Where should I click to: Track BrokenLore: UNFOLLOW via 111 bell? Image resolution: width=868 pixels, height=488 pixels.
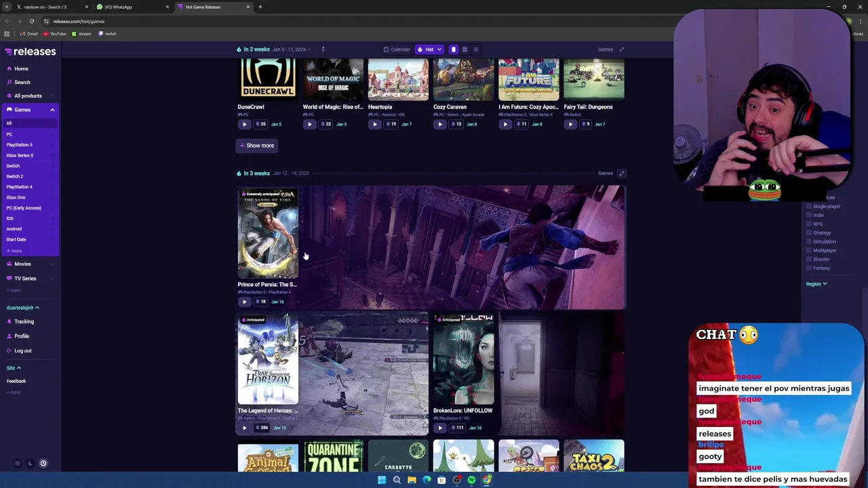tap(456, 428)
